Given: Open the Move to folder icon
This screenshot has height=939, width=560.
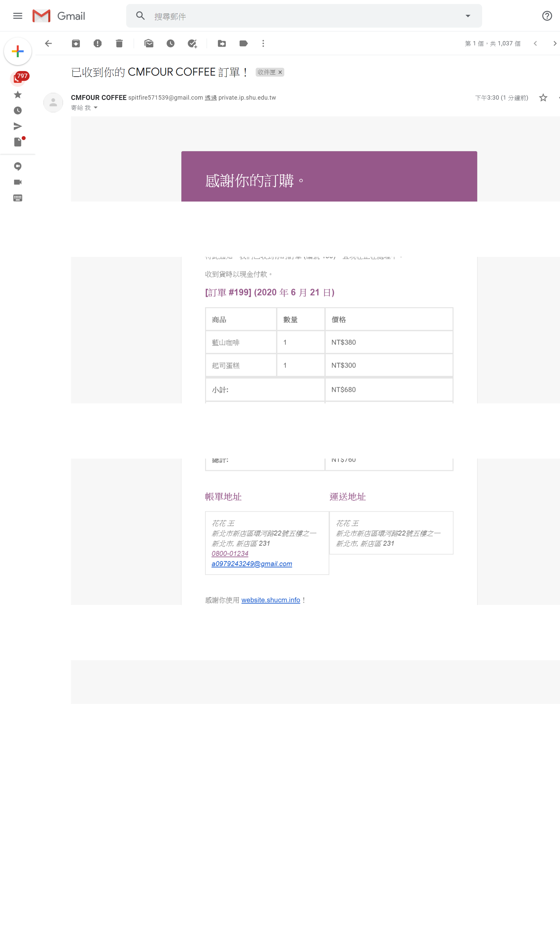Looking at the screenshot, I should (222, 43).
